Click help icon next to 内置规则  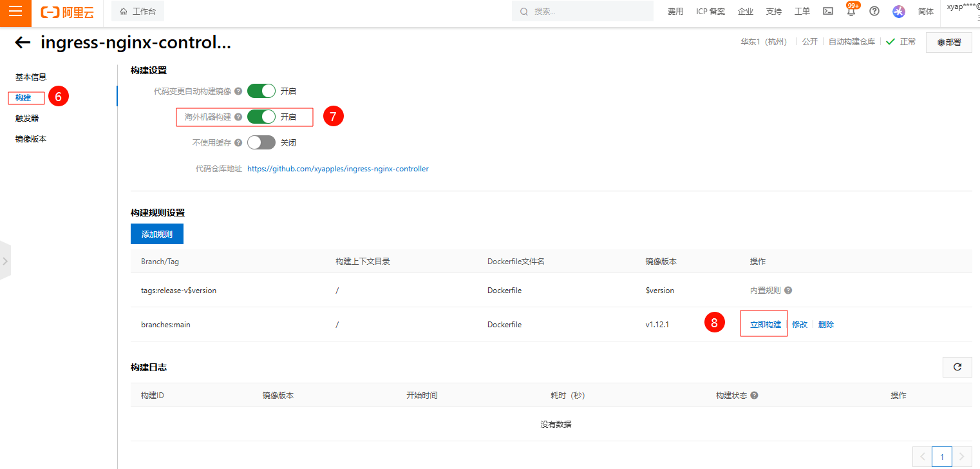(x=788, y=291)
